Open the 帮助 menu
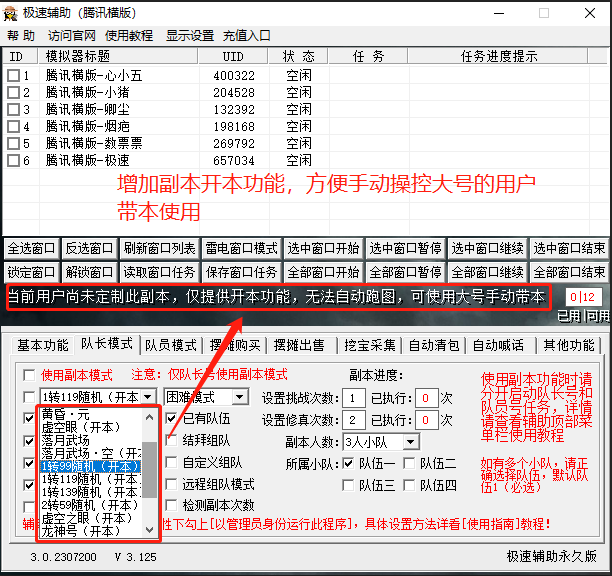This screenshot has height=576, width=612. coord(21,36)
